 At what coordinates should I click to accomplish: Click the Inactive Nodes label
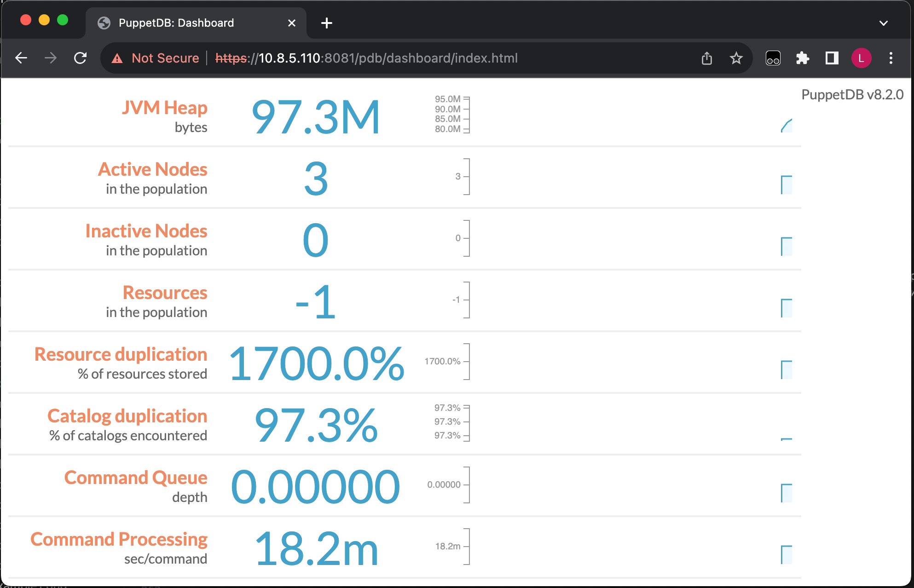(x=146, y=231)
